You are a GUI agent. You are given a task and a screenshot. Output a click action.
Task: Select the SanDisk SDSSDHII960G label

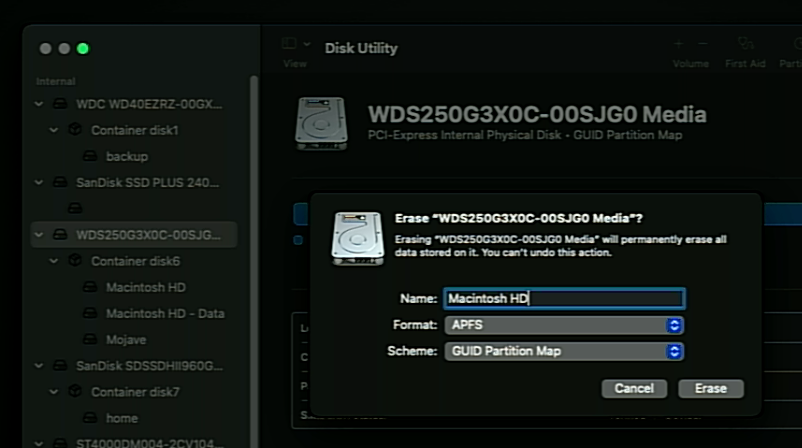149,366
